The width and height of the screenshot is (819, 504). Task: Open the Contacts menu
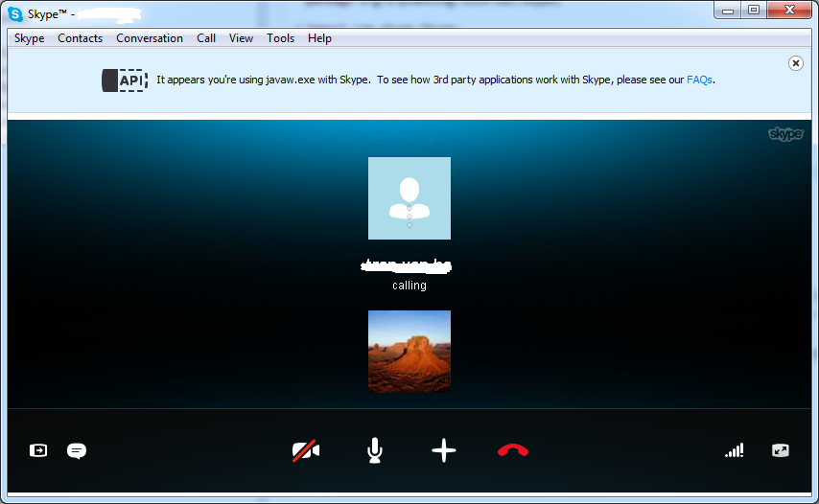tap(80, 38)
